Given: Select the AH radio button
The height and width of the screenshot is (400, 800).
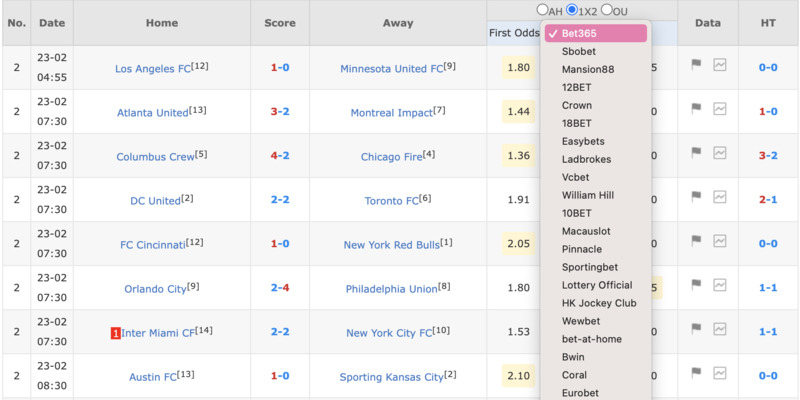Looking at the screenshot, I should pos(542,10).
